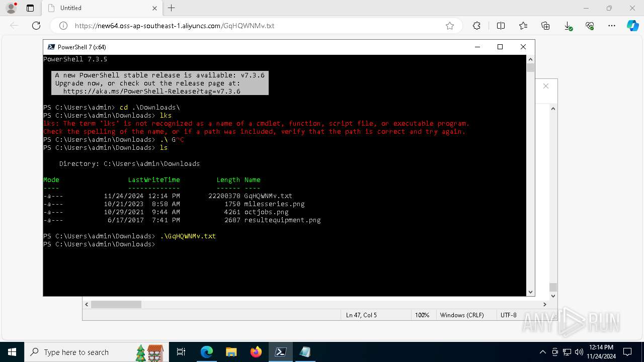Click the 100% zoom level in Notepad
The height and width of the screenshot is (362, 644).
pyautogui.click(x=422, y=315)
